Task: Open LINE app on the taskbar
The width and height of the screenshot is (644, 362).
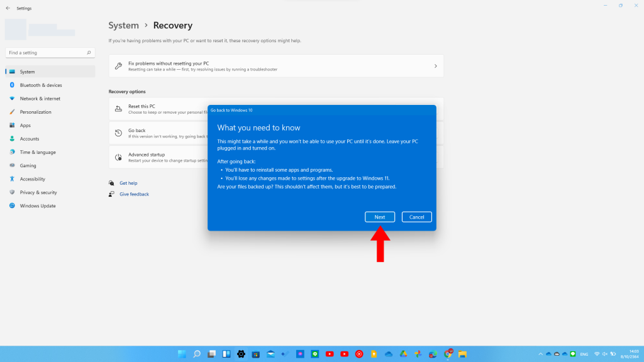Action: (315, 354)
